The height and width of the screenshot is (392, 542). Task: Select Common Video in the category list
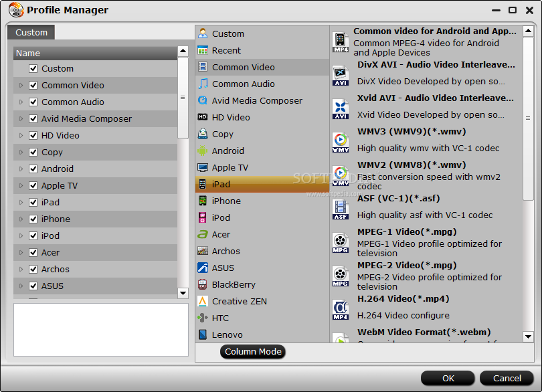click(x=262, y=67)
